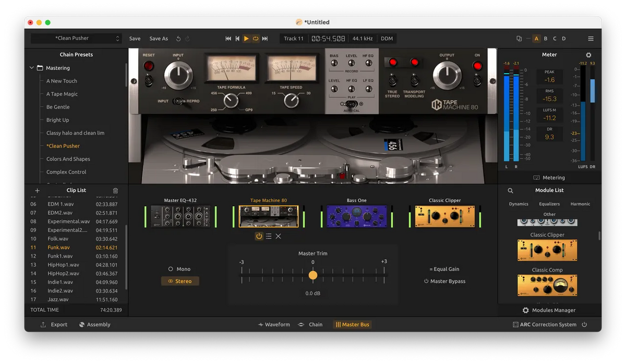
Task: Click the Master Trim slider handle
Action: coord(313,275)
